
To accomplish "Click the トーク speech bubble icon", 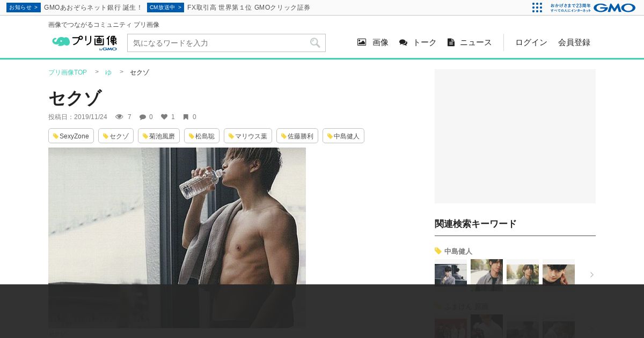I will pos(403,42).
